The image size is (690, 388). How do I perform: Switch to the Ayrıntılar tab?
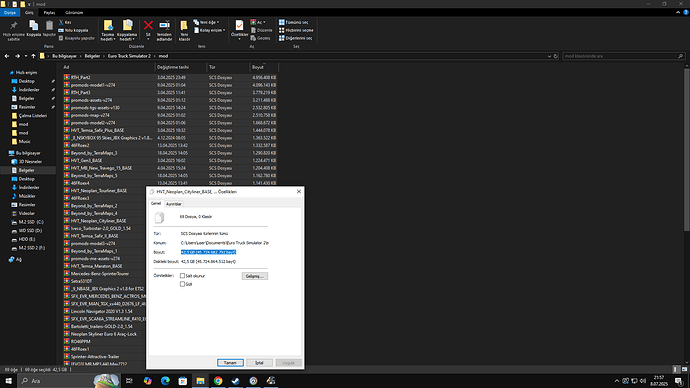pyautogui.click(x=173, y=204)
